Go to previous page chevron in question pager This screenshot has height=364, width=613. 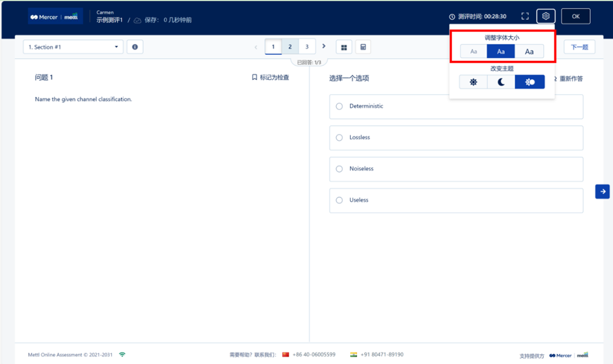click(255, 47)
